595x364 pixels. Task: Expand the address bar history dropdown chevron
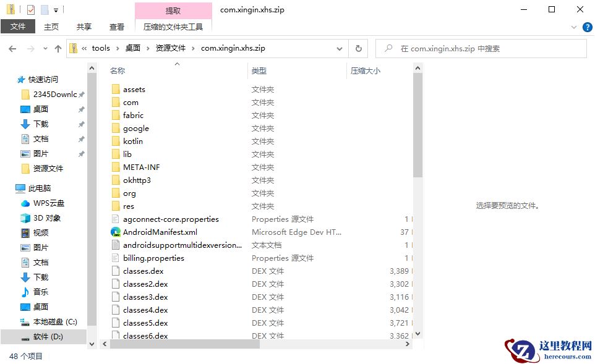pyautogui.click(x=340, y=48)
